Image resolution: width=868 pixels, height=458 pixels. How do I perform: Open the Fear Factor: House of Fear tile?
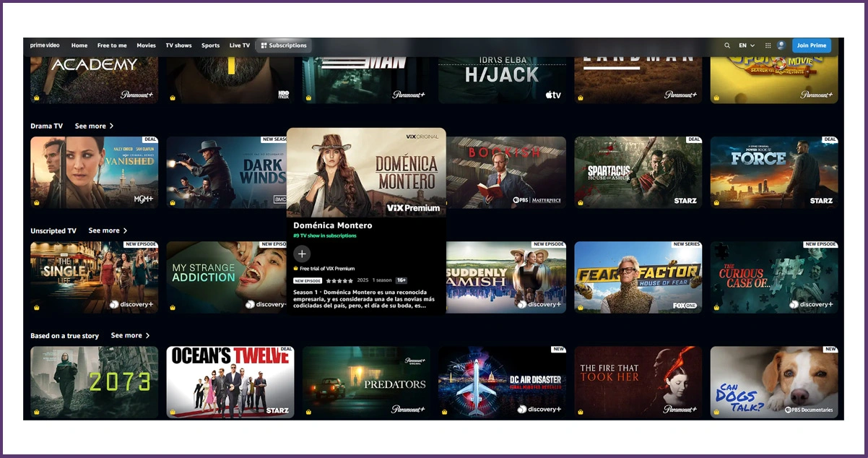click(638, 277)
